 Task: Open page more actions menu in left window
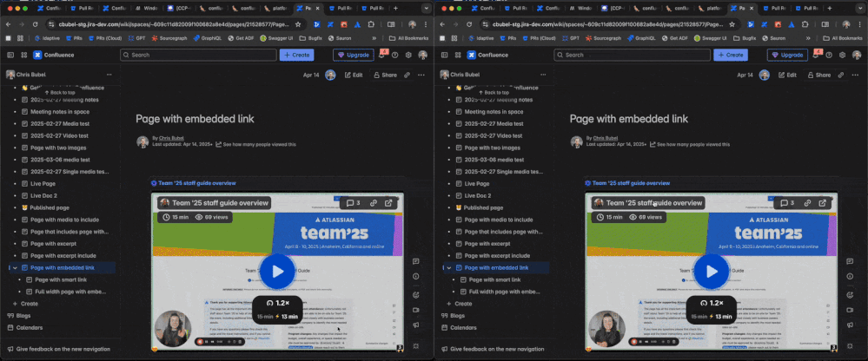click(x=421, y=75)
